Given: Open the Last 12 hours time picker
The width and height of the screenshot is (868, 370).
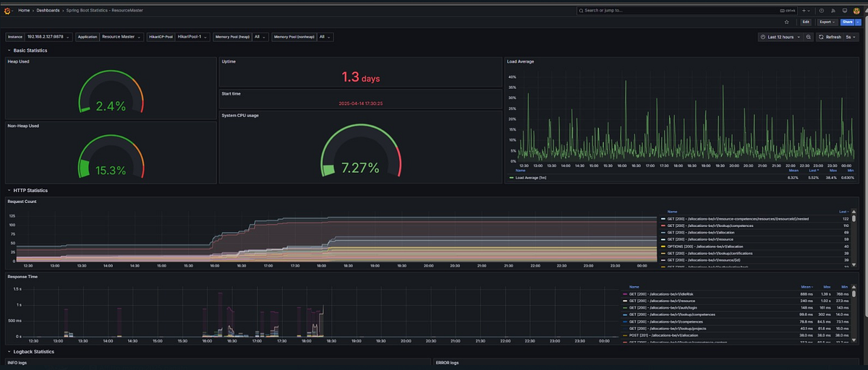Looking at the screenshot, I should coord(780,36).
